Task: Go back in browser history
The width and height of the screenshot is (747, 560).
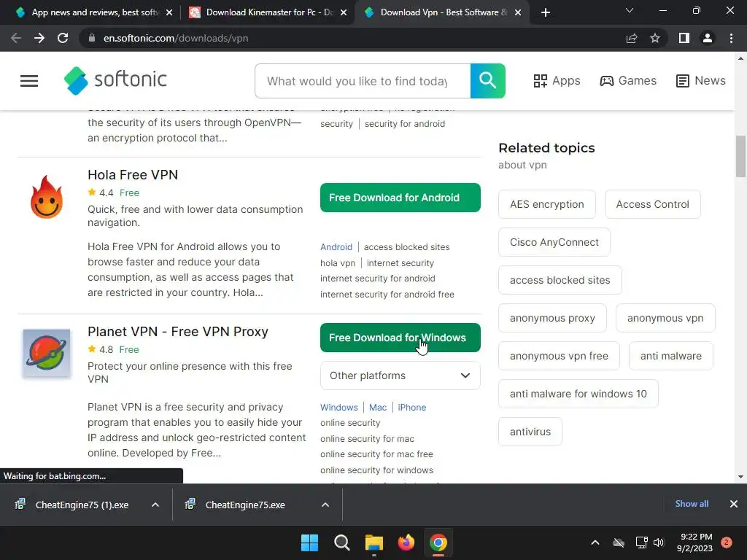Action: coord(16,38)
